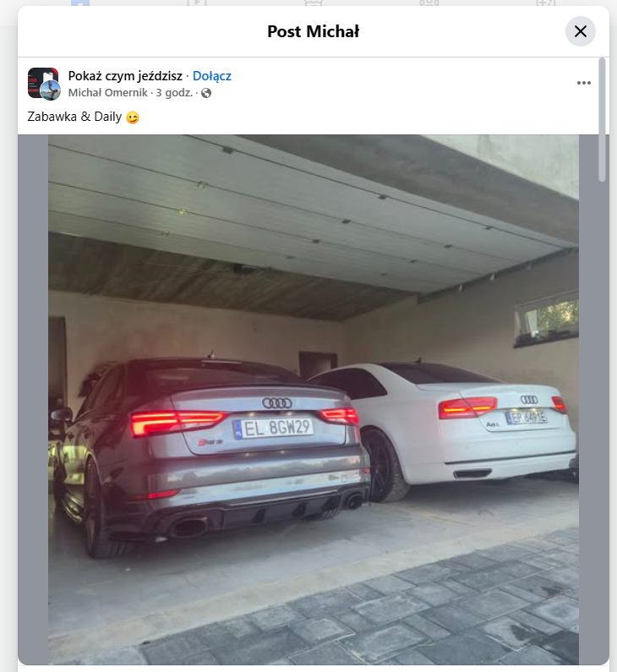Image resolution: width=617 pixels, height=672 pixels.
Task: Open the Pokaż czym jeździsz group name link
Action: (125, 76)
